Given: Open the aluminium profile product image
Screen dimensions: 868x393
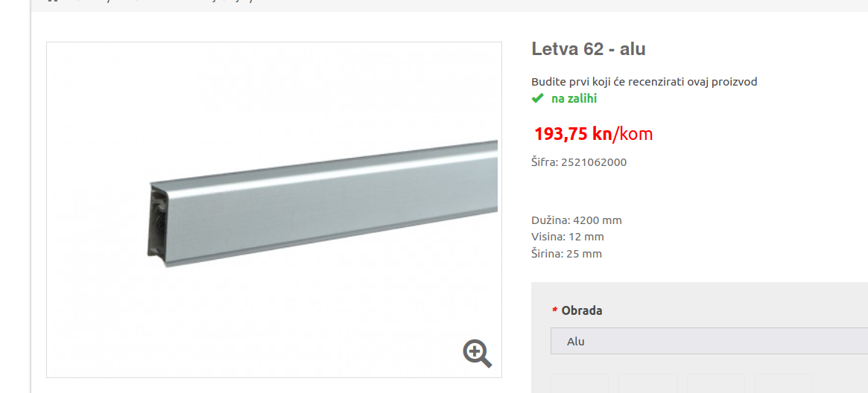Looking at the screenshot, I should [x=274, y=210].
